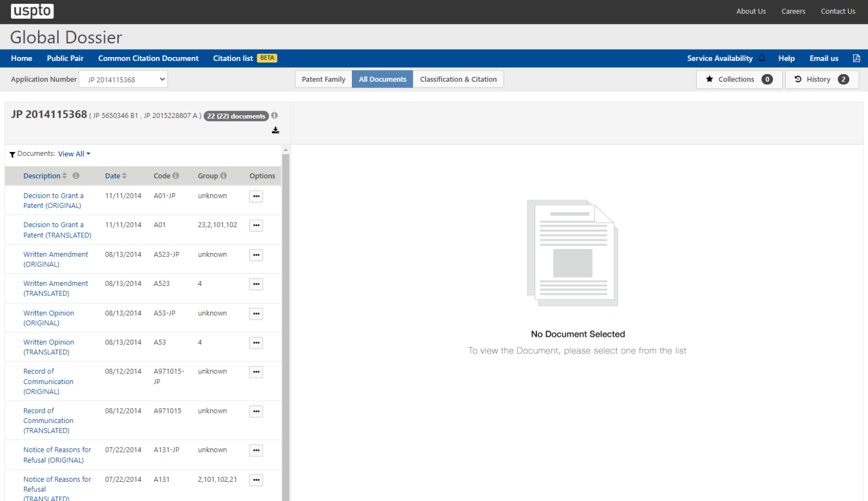Switch to the Patent Family tab
This screenshot has height=501, width=868.
pos(323,79)
